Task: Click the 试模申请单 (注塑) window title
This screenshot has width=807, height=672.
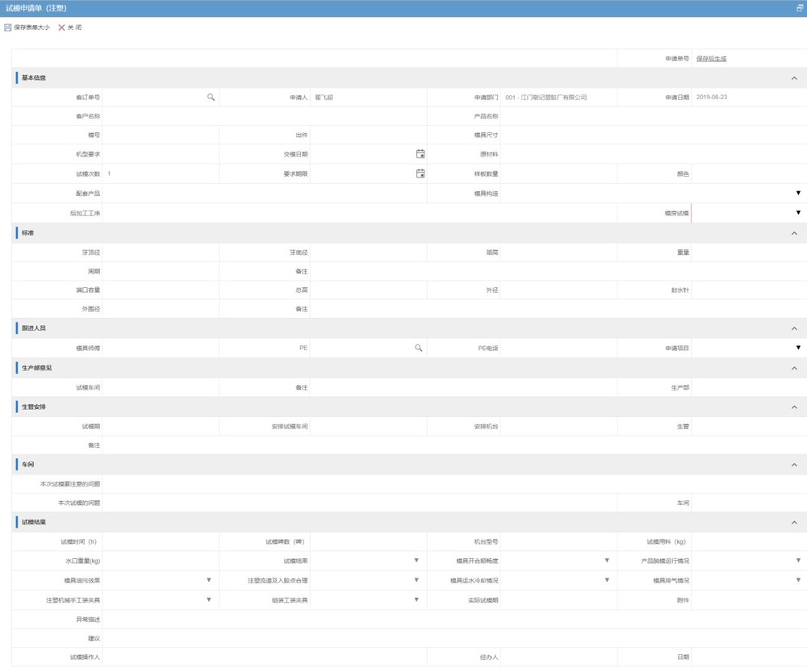Action: tap(36, 8)
